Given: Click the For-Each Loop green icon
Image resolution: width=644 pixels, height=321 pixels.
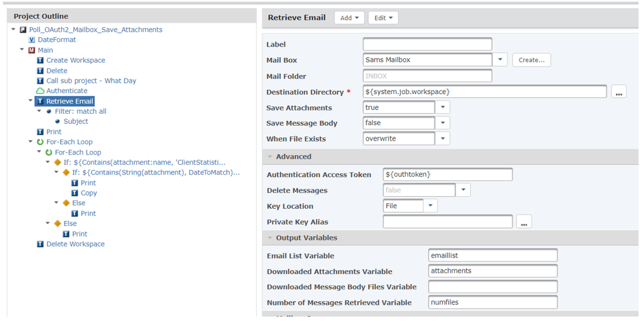Looking at the screenshot, I should pyautogui.click(x=40, y=142).
